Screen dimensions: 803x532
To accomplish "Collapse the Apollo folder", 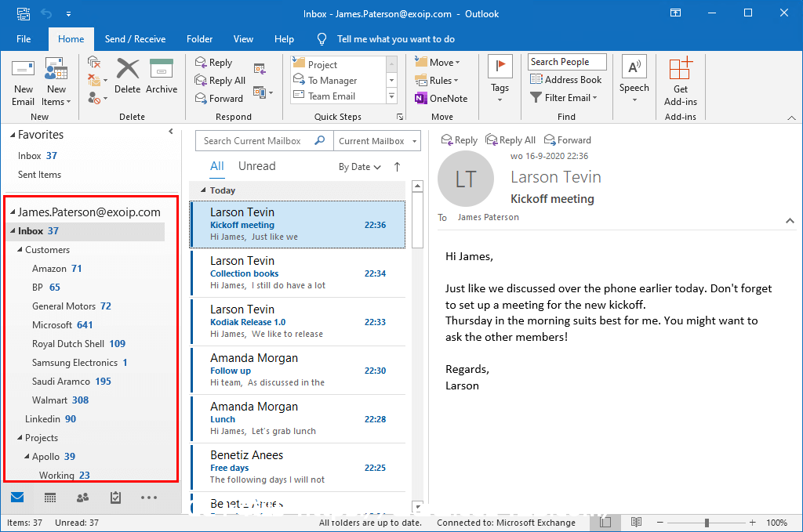I will click(x=27, y=456).
